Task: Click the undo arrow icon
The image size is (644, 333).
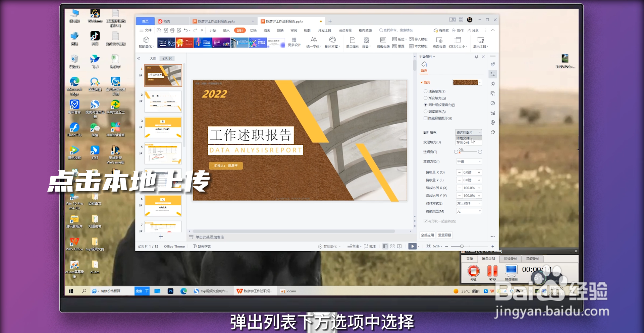Action: coord(185,30)
